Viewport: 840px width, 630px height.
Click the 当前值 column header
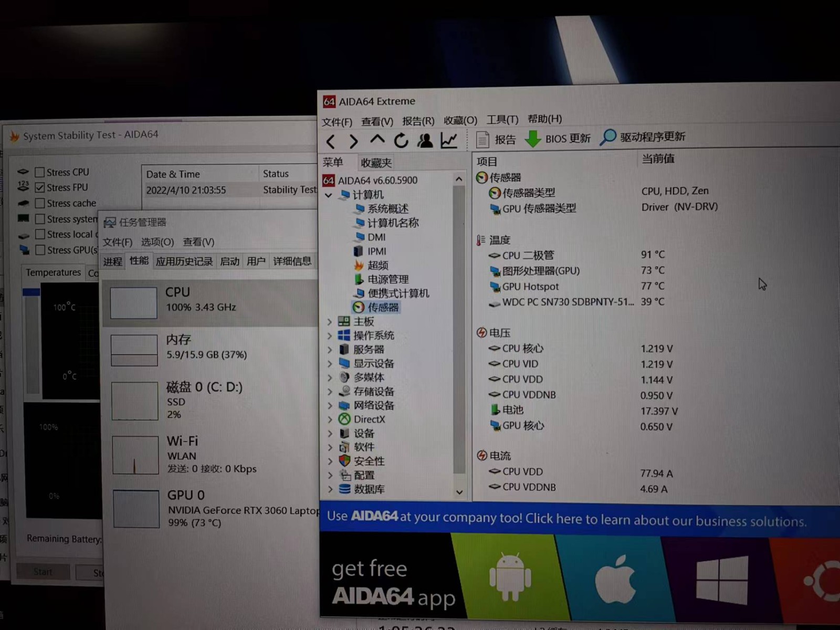(658, 159)
